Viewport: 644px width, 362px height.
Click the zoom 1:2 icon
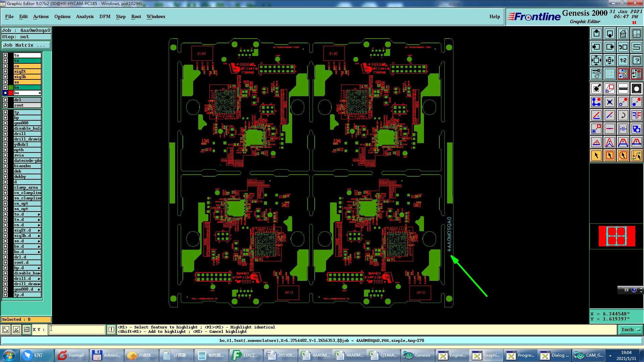(623, 60)
